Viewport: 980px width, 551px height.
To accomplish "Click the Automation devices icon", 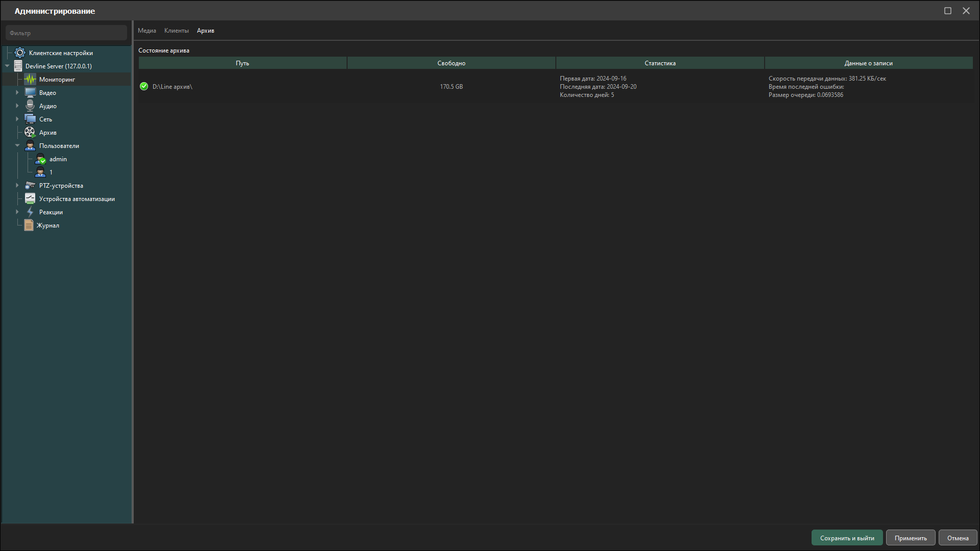I will click(30, 199).
